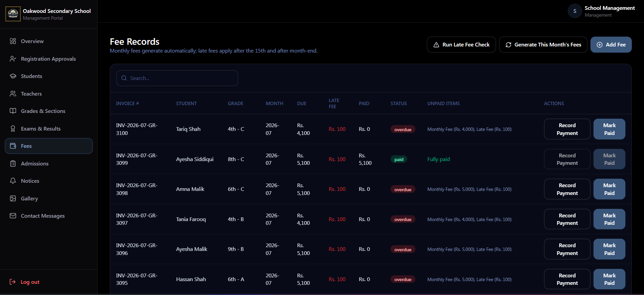Viewport: 644px width, 295px height.
Task: Click the Contact Messages envelope icon
Action: (x=13, y=216)
